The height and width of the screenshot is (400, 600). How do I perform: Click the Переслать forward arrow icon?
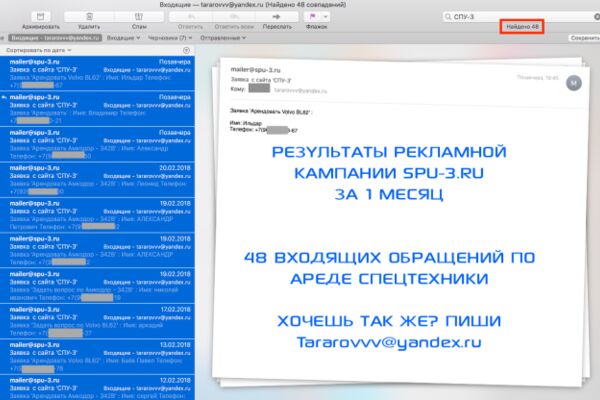(277, 16)
